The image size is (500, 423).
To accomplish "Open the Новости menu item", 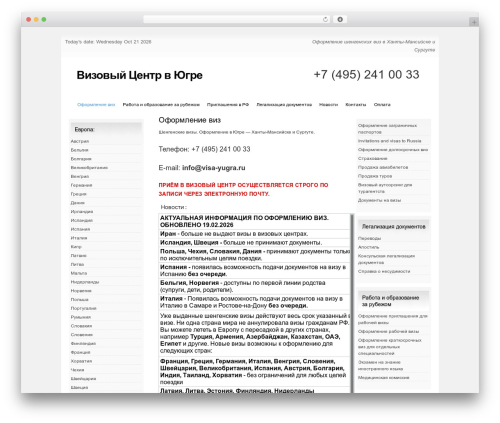I will click(328, 105).
